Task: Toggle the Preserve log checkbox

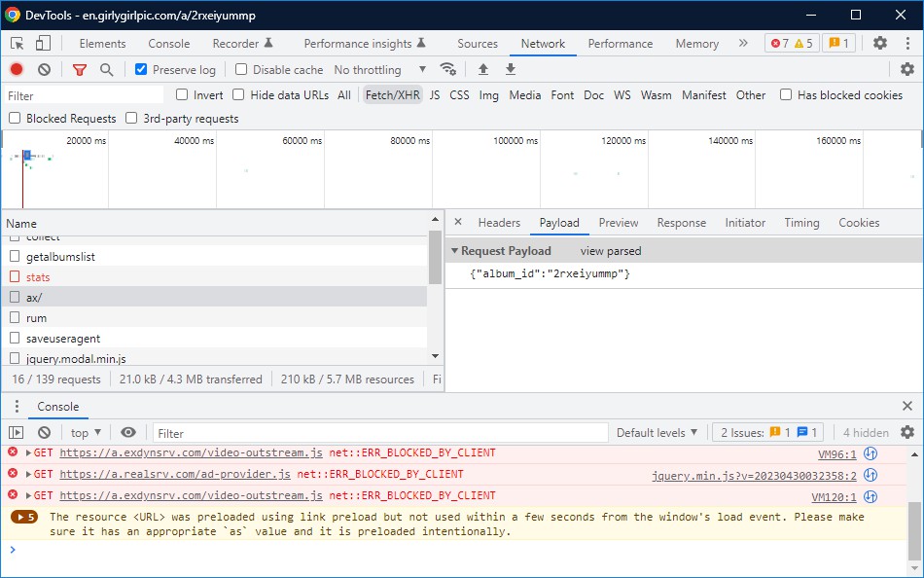Action: pyautogui.click(x=141, y=69)
